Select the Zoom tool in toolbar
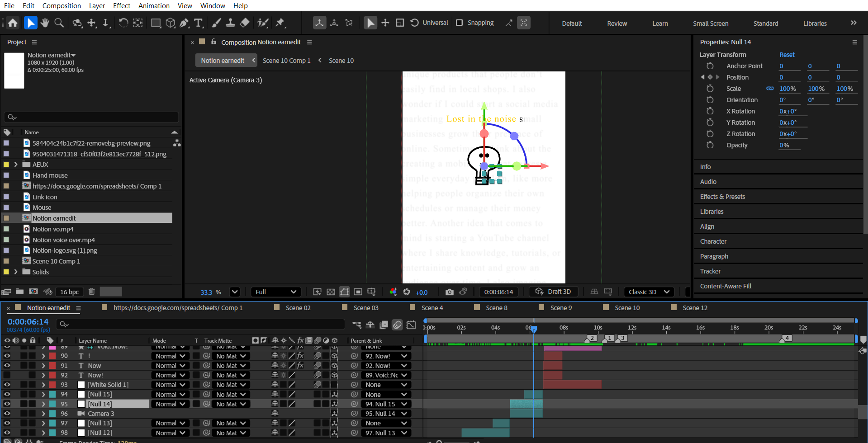868x443 pixels. [59, 23]
